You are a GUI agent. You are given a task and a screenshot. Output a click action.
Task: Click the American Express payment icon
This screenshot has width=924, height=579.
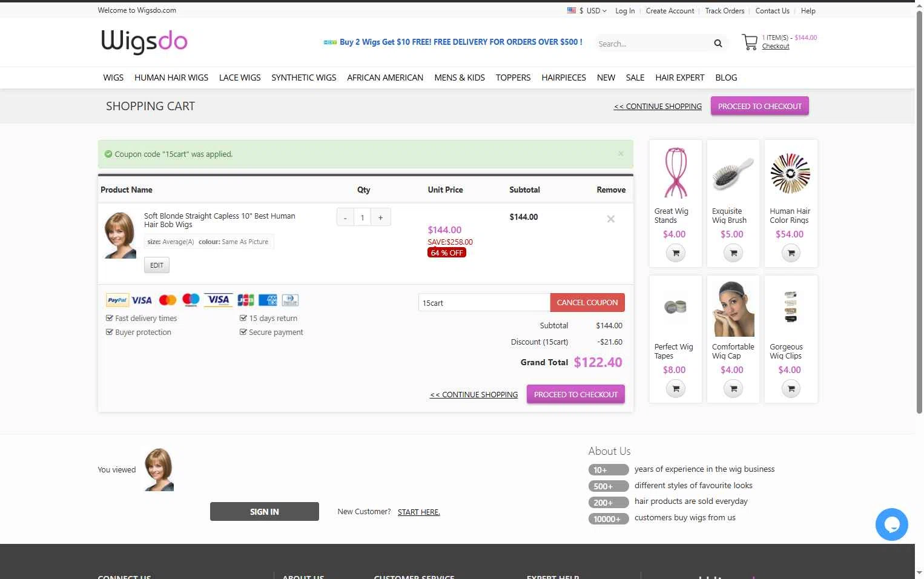[268, 300]
